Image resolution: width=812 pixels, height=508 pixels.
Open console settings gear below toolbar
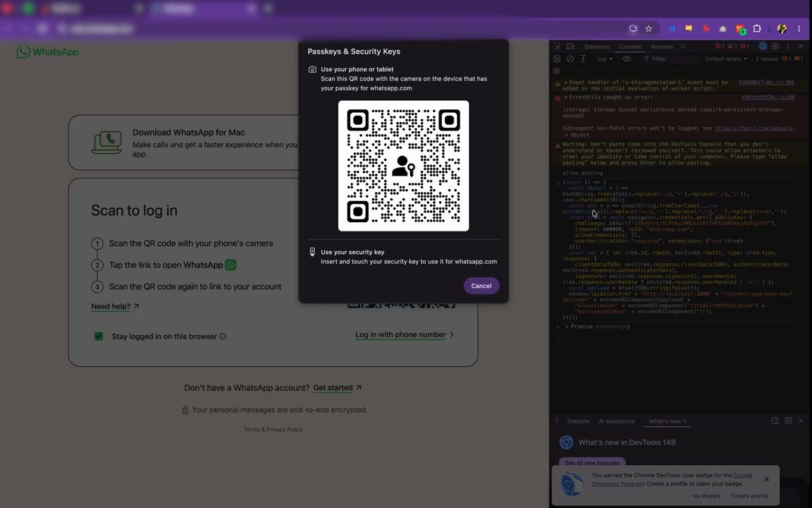coord(556,71)
